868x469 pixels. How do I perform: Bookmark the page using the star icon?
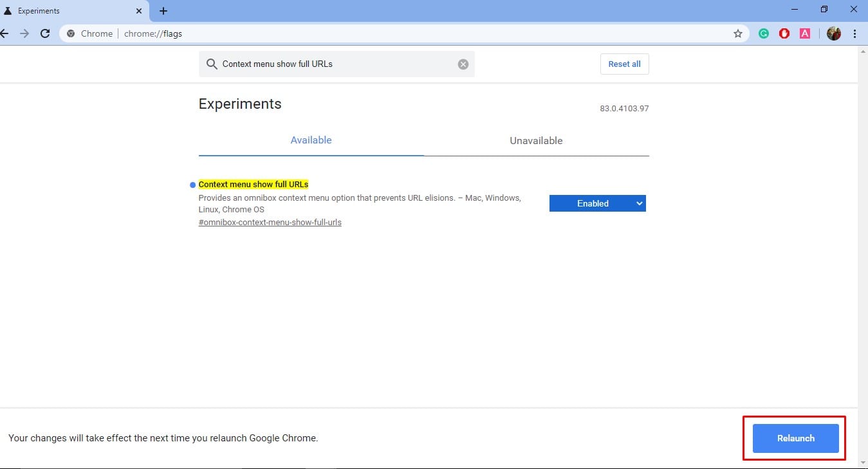tap(737, 33)
